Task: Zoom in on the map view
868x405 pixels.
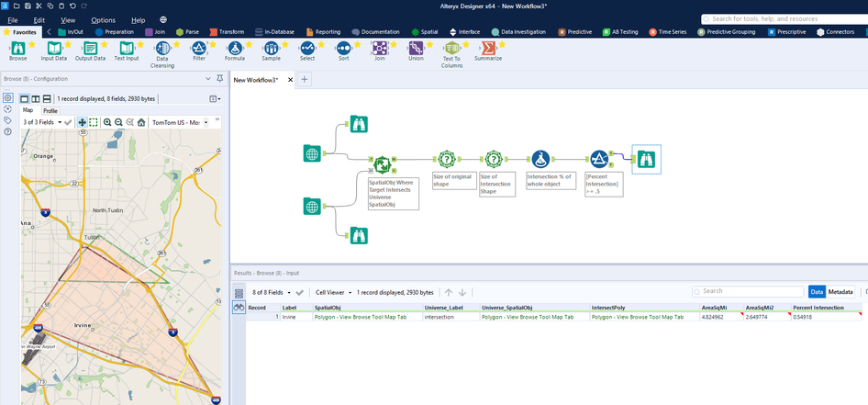Action: [x=107, y=122]
